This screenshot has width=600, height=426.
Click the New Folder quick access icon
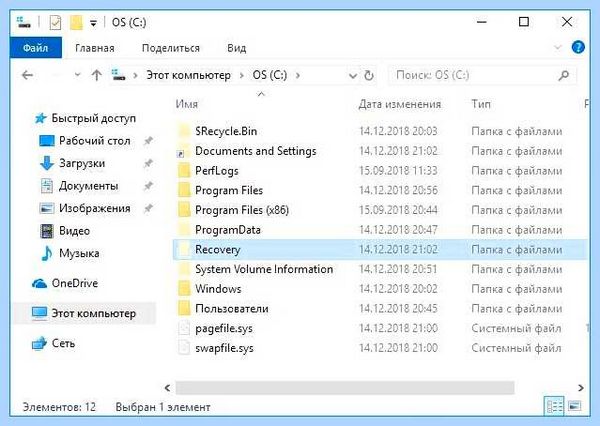pyautogui.click(x=76, y=23)
